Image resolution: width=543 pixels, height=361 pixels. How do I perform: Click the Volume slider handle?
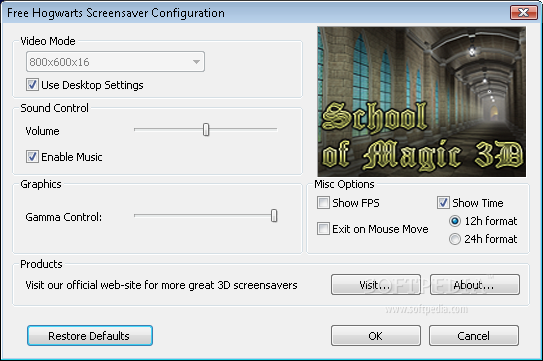tap(206, 130)
